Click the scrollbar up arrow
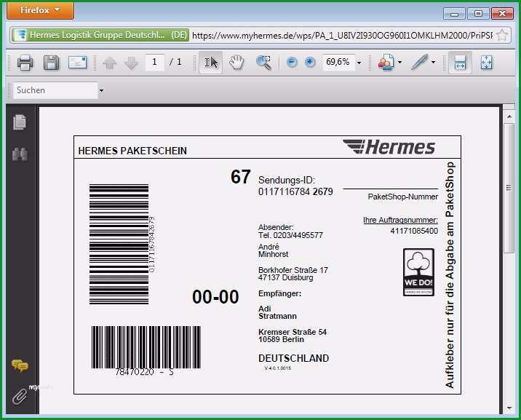The image size is (521, 420). [509, 116]
